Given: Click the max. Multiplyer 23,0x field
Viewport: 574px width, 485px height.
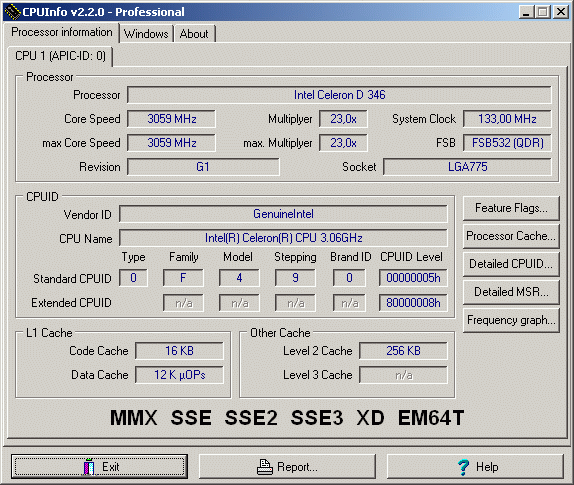Looking at the screenshot, I should pos(343,143).
